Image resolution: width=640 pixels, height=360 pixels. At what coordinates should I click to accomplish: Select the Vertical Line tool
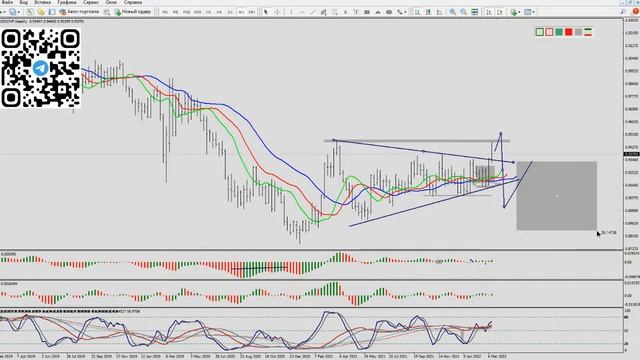pos(291,12)
